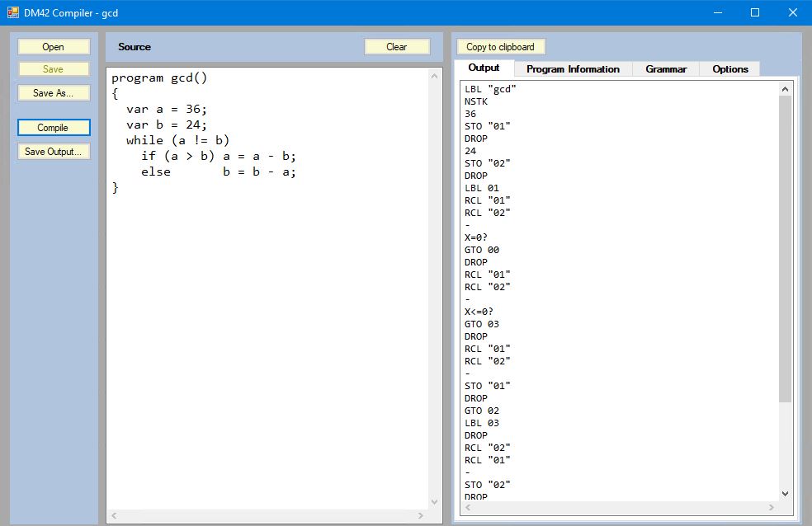This screenshot has height=526, width=812.
Task: Click the output panel's scroll left arrow
Action: (467, 509)
